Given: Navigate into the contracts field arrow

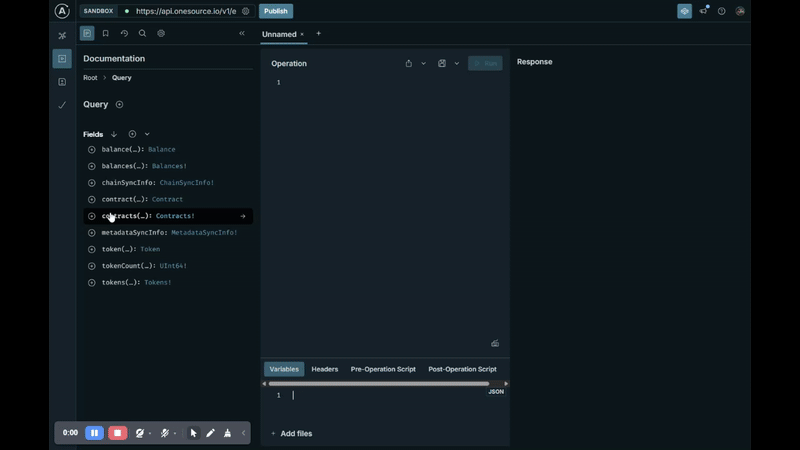Looking at the screenshot, I should point(243,216).
